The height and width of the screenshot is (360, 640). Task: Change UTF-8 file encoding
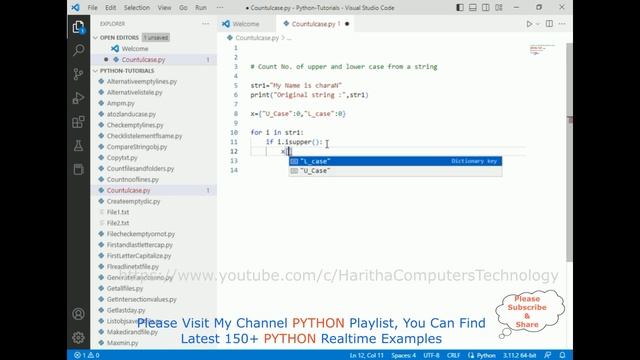[x=431, y=355]
